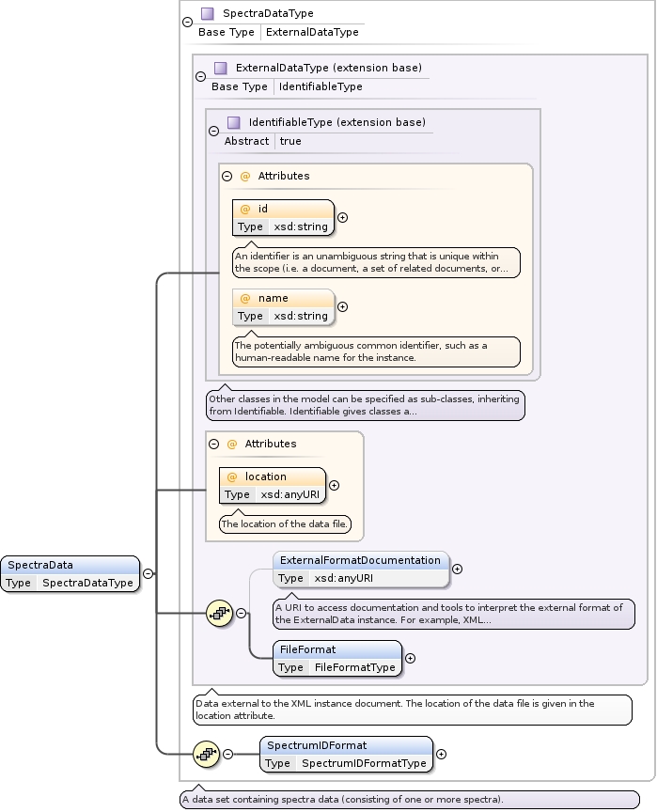Select the ExternalFormatDocumentation element box
Viewport: 657px width, 812px height.
360,569
